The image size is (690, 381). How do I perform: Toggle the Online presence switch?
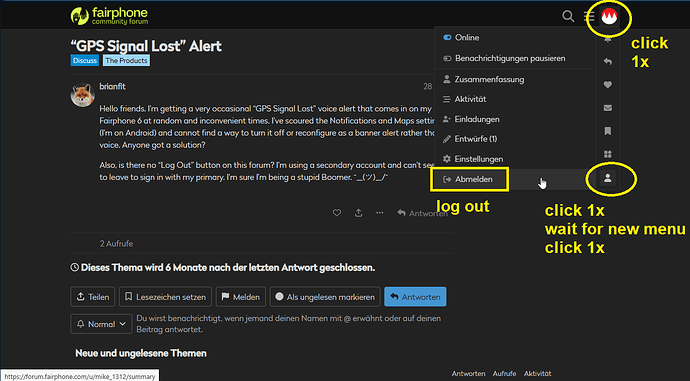pyautogui.click(x=447, y=37)
